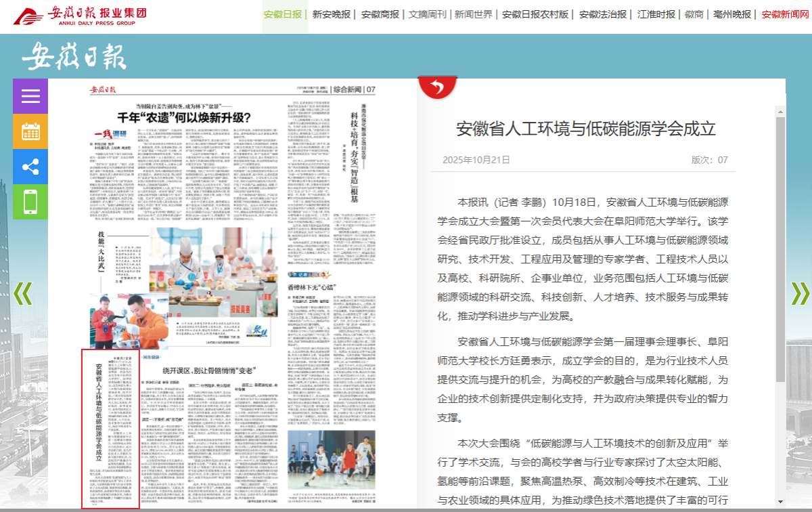Screen dimensions: 812x512
Task: Click the blue share icon
Action: point(30,167)
